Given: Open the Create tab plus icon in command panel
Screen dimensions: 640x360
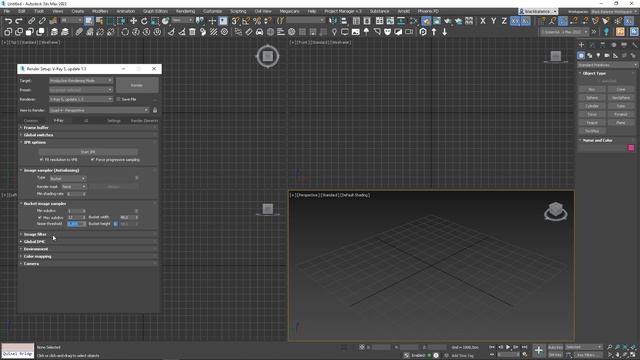Looking at the screenshot, I should (581, 45).
